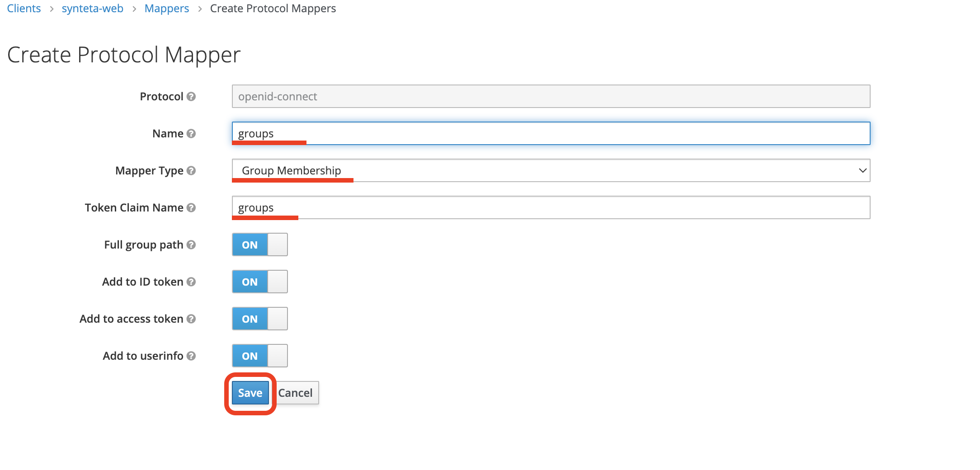Go to Clients breadcrumb link
The image size is (980, 470).
(24, 9)
